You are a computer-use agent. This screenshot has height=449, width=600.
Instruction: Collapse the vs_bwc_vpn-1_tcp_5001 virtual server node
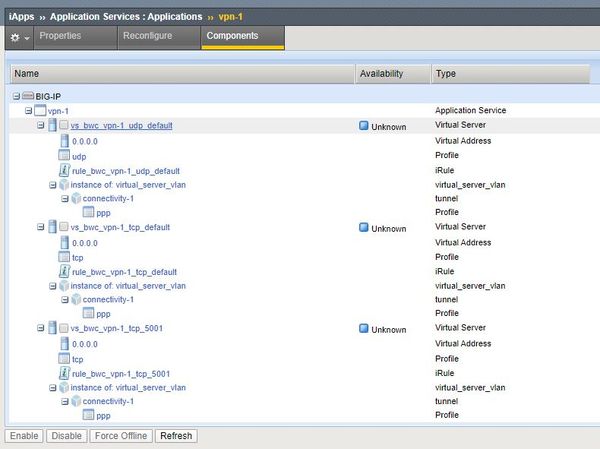click(40, 328)
